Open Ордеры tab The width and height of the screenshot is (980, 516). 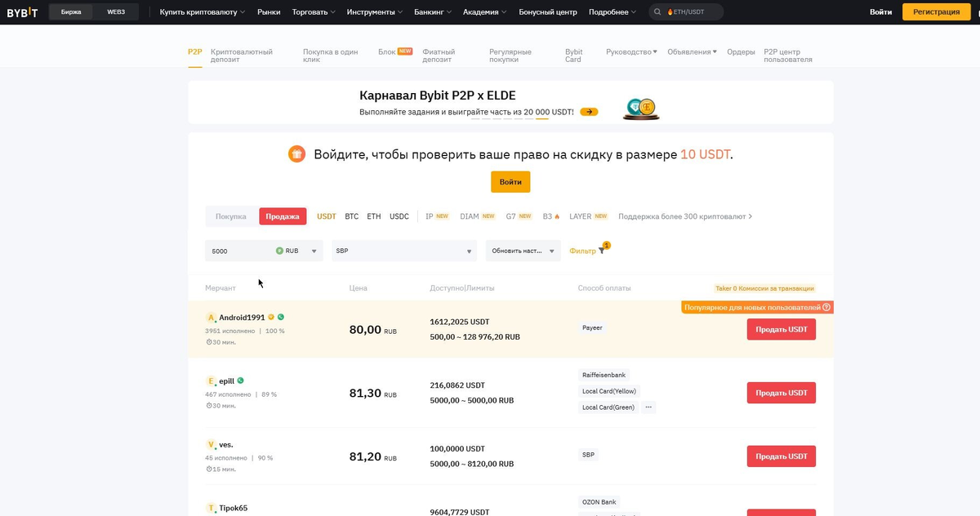pyautogui.click(x=741, y=51)
